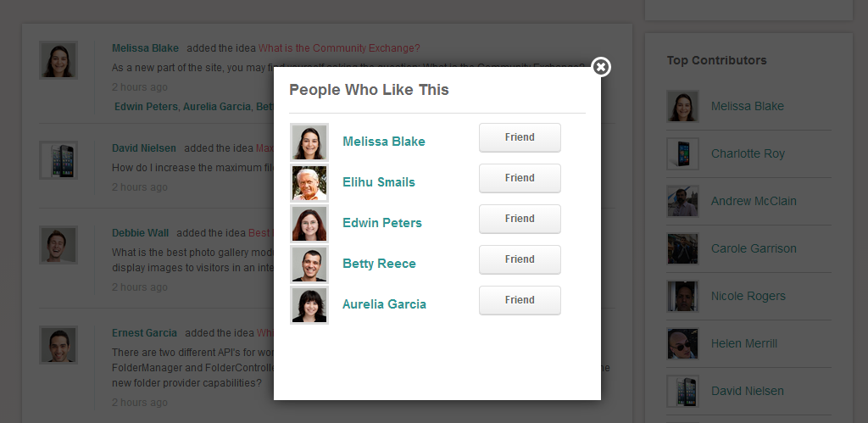Open Ernest Garcia's author link in the feed
The width and height of the screenshot is (868, 423).
tap(144, 333)
